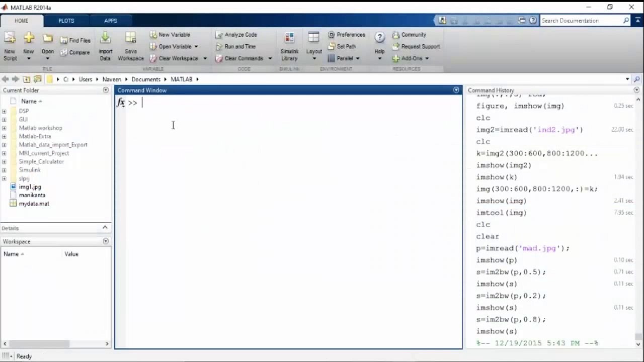644x362 pixels.
Task: Click the up one level folder icon
Action: pos(27,79)
